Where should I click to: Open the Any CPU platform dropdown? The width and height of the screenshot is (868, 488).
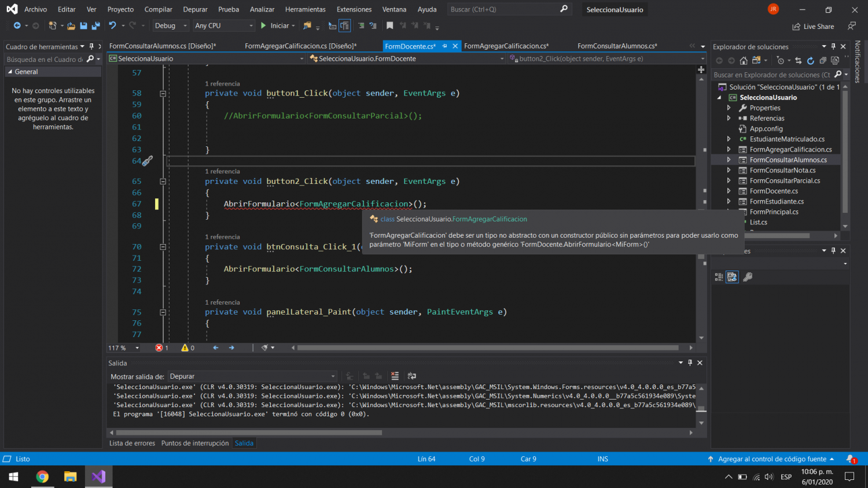coord(225,25)
